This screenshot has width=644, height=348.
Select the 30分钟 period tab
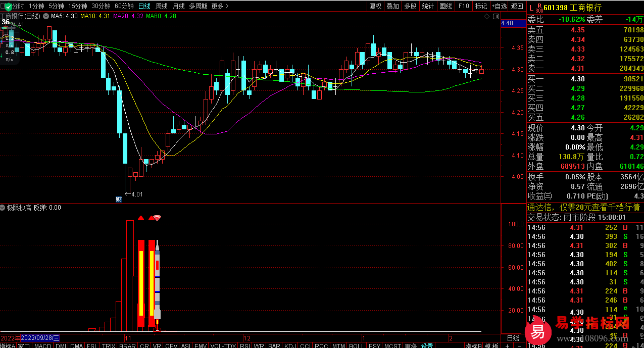(x=101, y=6)
